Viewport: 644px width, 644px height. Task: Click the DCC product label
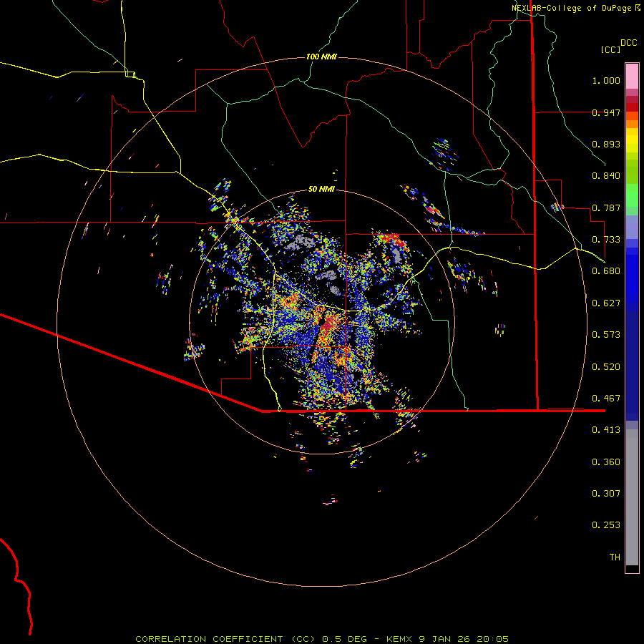click(629, 43)
